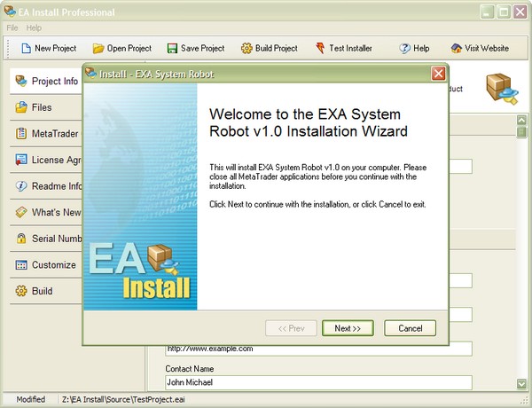
Task: Click the Install dialog title bar icon
Action: 90,73
